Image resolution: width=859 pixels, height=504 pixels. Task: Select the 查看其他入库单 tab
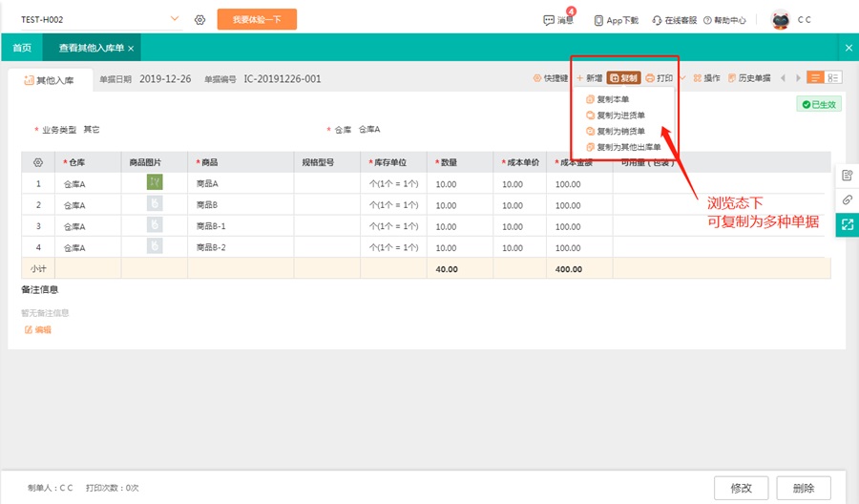tap(91, 48)
